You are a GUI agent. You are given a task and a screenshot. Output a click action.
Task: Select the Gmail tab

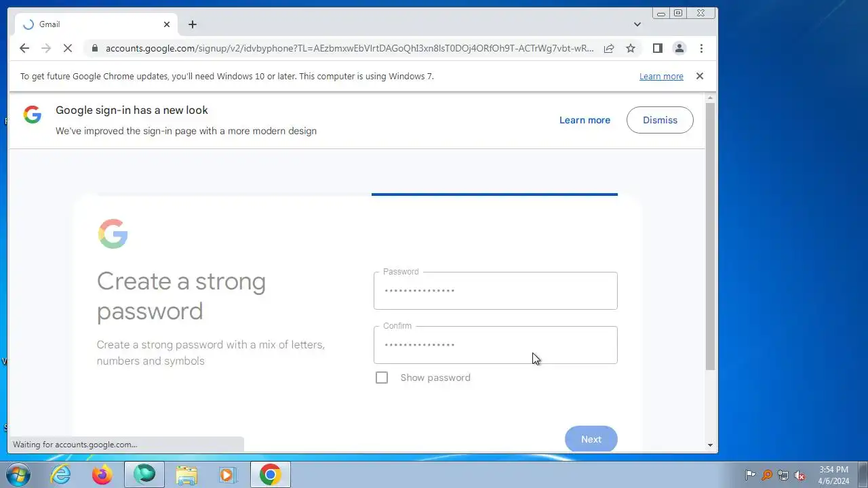coord(96,24)
